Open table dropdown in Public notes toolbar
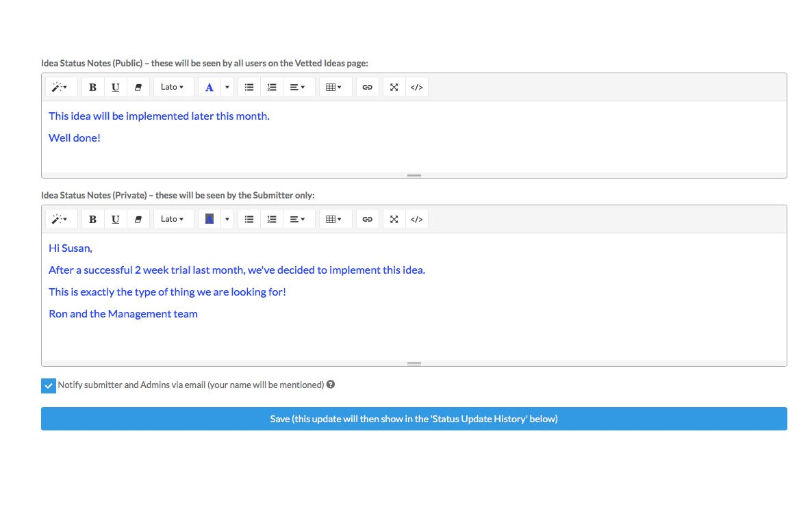Viewport: 812px width, 505px height. click(335, 87)
